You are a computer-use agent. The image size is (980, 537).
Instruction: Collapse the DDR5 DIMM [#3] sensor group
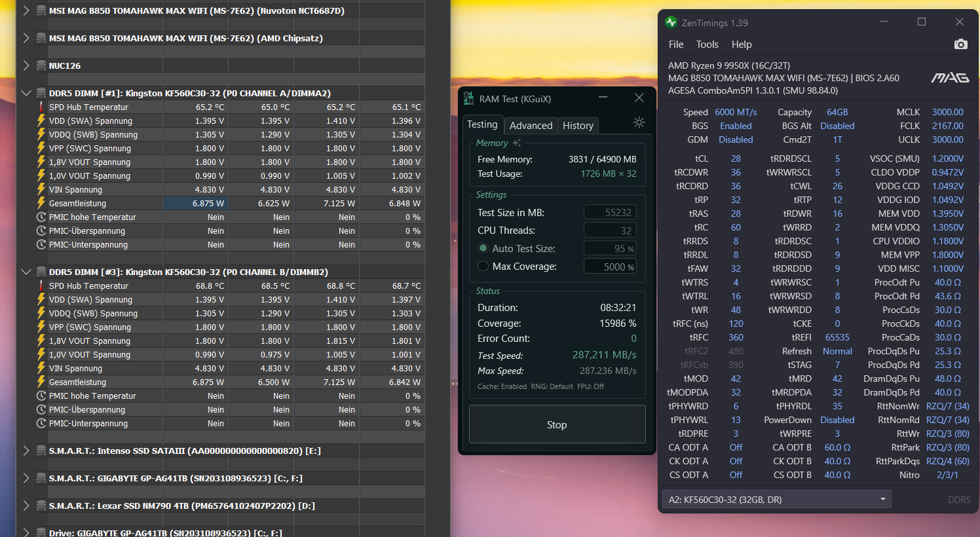tap(26, 272)
